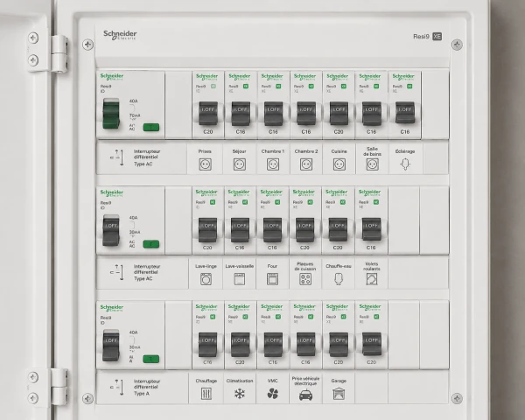Toggle the C16 breaker above Lave-vaisselle
525x420 pixels.
[x=240, y=230]
